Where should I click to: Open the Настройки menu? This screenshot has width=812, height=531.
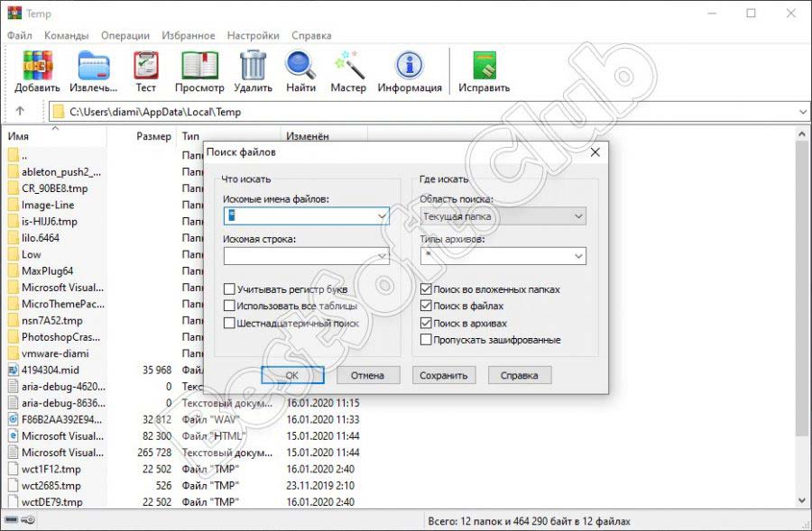point(254,35)
